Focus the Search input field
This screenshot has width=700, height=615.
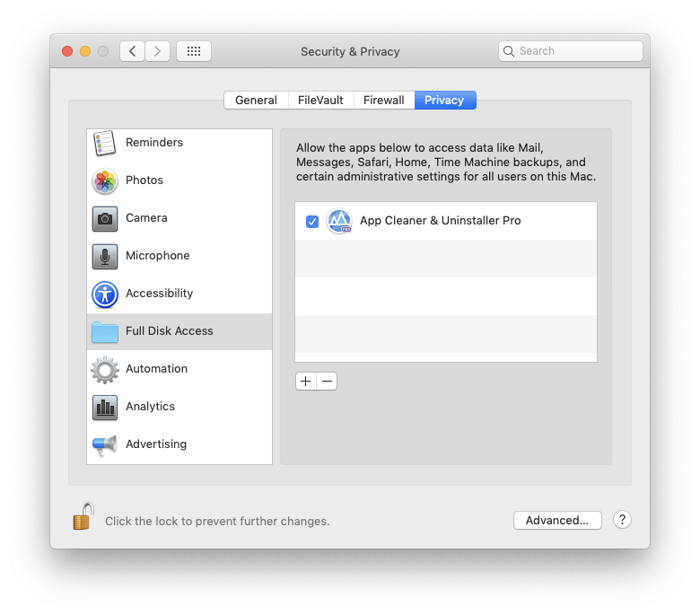571,51
